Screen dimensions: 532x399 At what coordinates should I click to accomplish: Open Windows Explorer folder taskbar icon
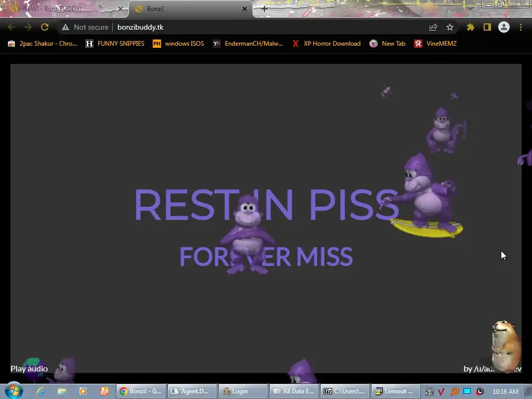[62, 391]
